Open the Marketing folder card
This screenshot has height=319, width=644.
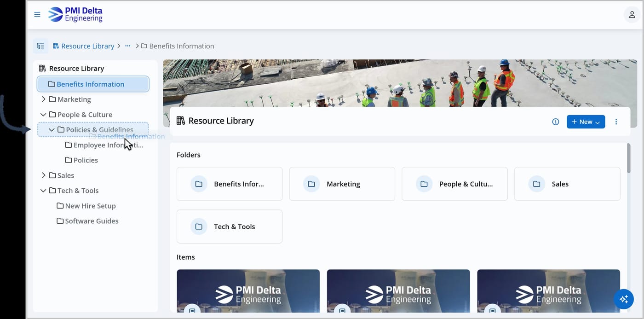click(x=342, y=184)
